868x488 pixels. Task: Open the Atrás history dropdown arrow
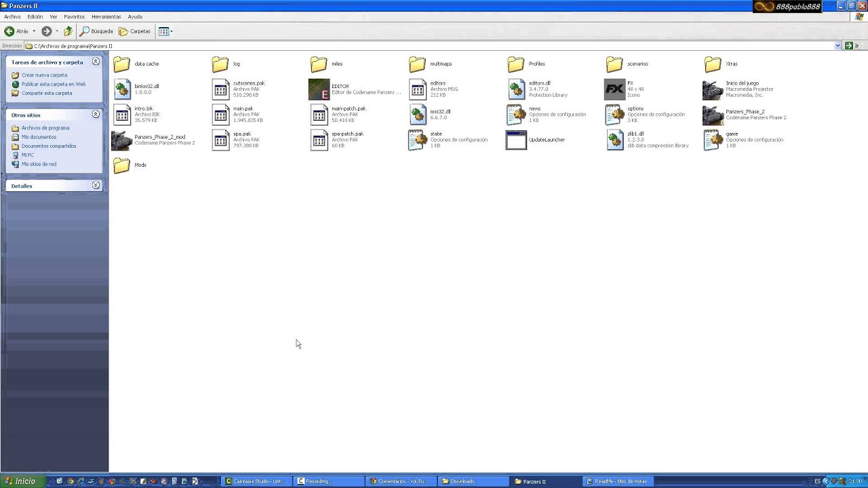pos(34,31)
